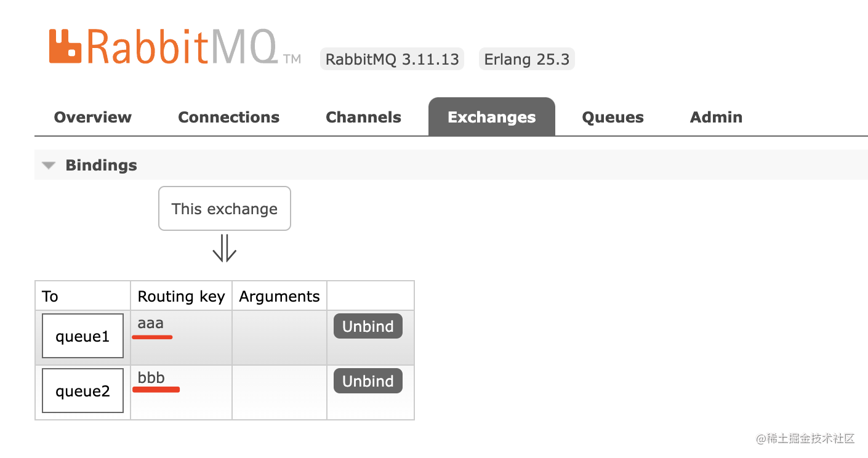Screen dimensions: 868x458
Task: Open the Queues tab
Action: [x=613, y=118]
